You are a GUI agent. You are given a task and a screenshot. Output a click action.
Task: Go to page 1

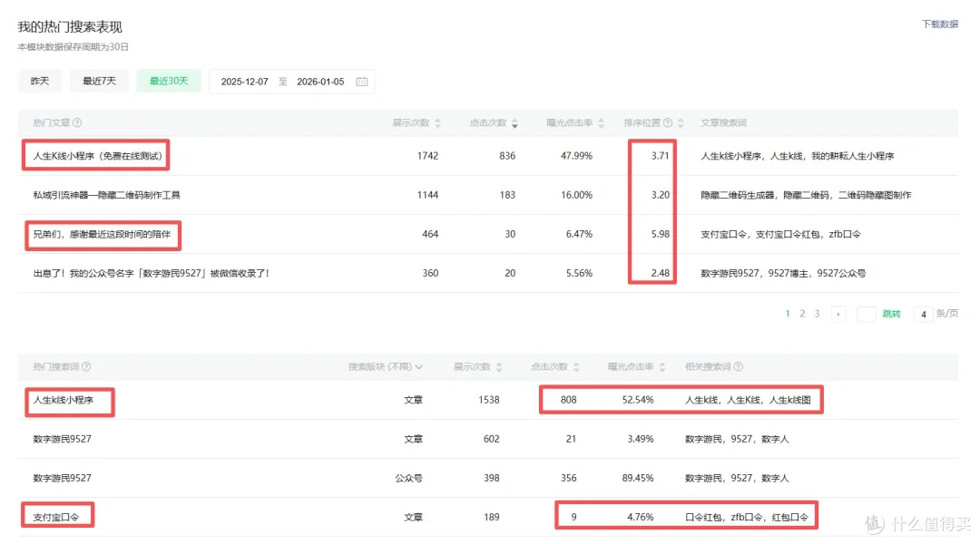[788, 314]
